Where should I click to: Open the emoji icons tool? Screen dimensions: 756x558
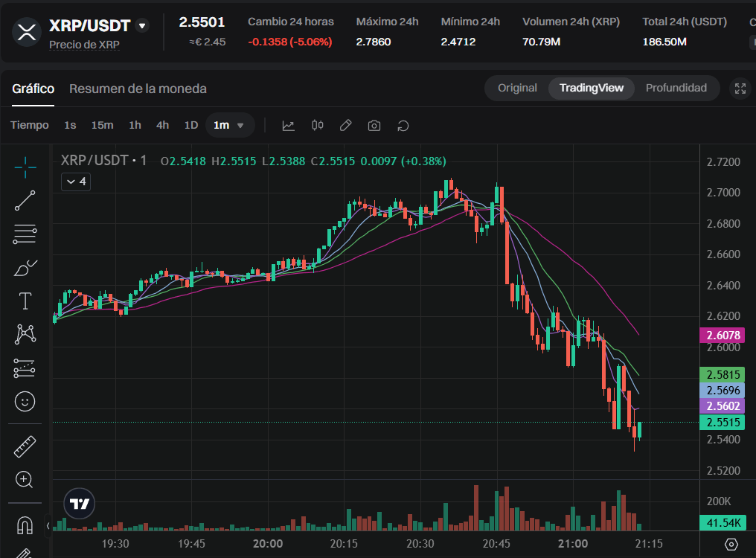click(x=25, y=402)
